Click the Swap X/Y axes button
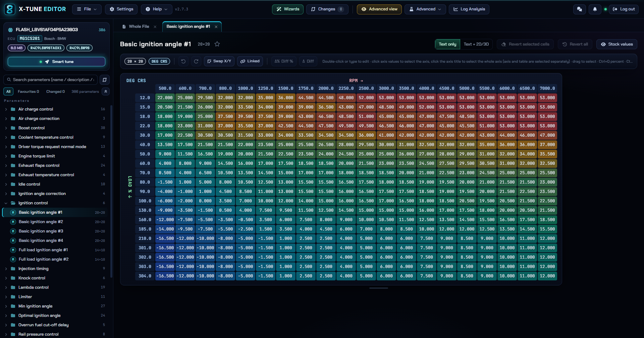Viewport: 644px width, 338px height. tap(219, 61)
